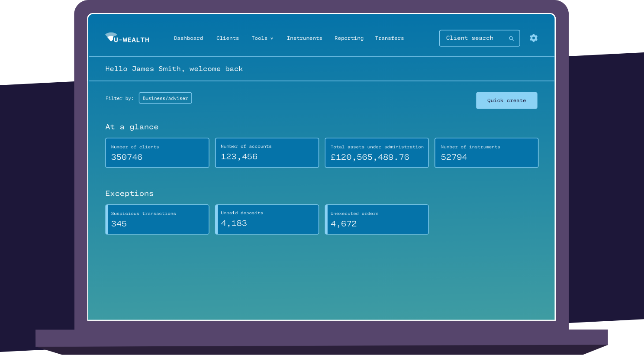Navigate to the Instruments page
The width and height of the screenshot is (644, 355).
click(304, 38)
